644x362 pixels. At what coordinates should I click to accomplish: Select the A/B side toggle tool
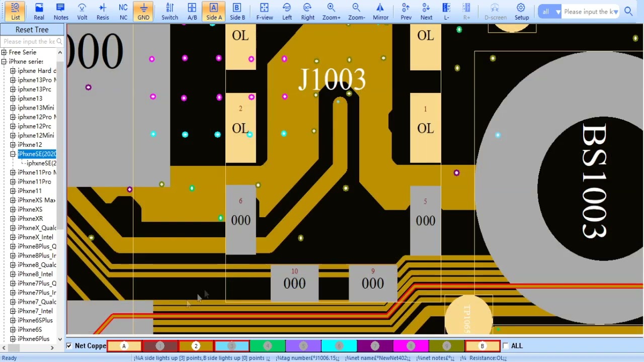(192, 11)
